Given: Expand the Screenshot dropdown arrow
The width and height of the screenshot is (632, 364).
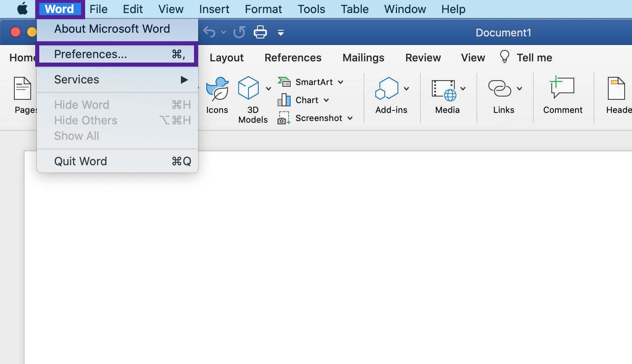Looking at the screenshot, I should pyautogui.click(x=350, y=118).
